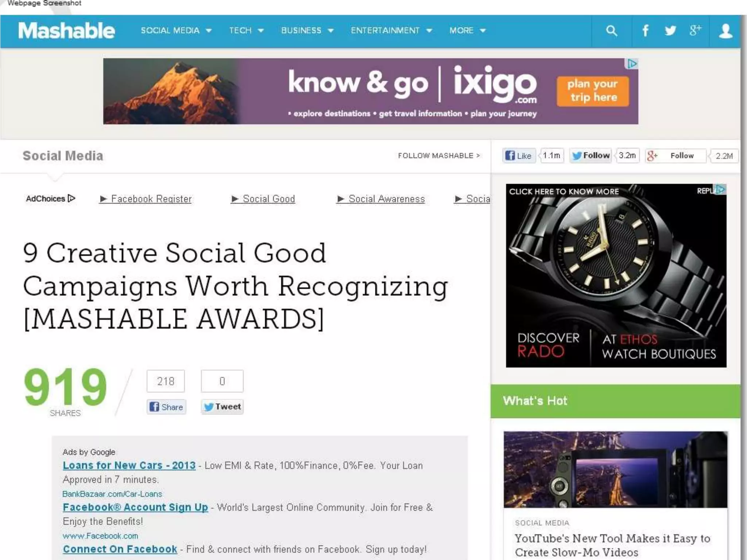The image size is (747, 560).
Task: Click the Facebook Share button
Action: coord(166,407)
